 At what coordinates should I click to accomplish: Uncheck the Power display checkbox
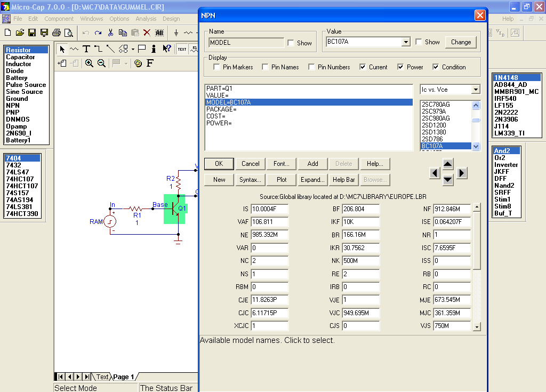point(400,67)
